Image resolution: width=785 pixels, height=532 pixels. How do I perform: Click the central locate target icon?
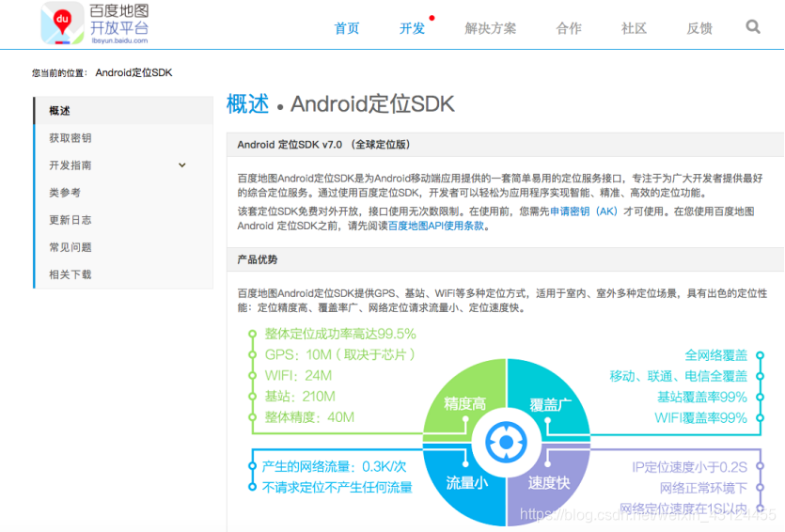pyautogui.click(x=506, y=443)
